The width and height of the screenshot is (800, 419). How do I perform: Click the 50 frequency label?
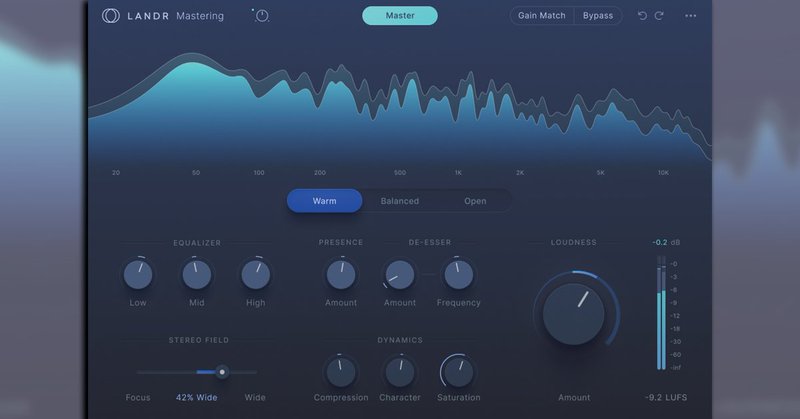(x=196, y=172)
